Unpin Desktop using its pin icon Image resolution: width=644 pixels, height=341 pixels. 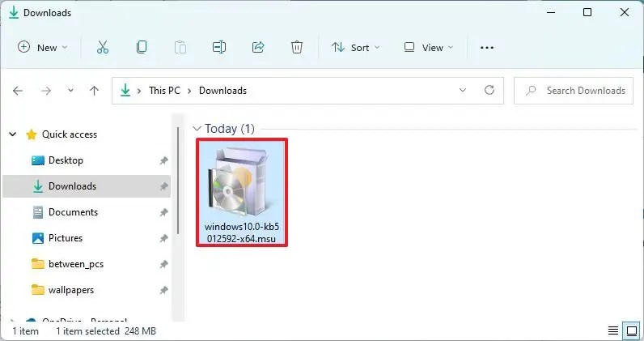[164, 160]
